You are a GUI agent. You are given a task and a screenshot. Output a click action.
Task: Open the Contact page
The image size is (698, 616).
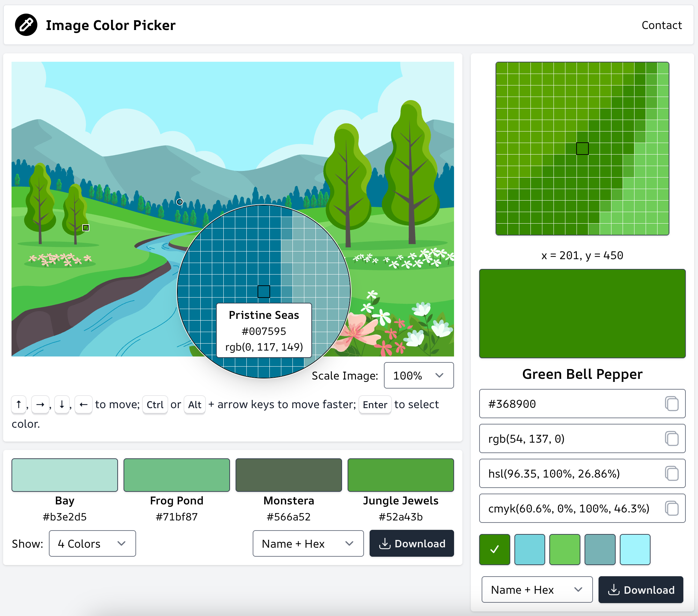click(661, 25)
